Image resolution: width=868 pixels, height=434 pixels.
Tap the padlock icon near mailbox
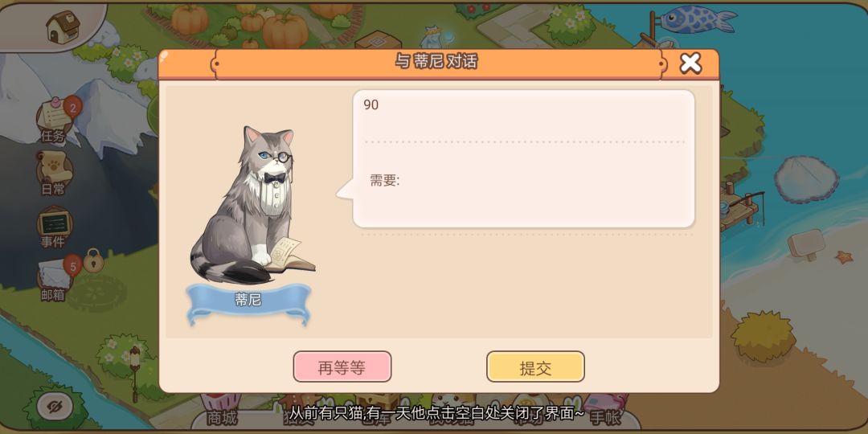pos(93,260)
